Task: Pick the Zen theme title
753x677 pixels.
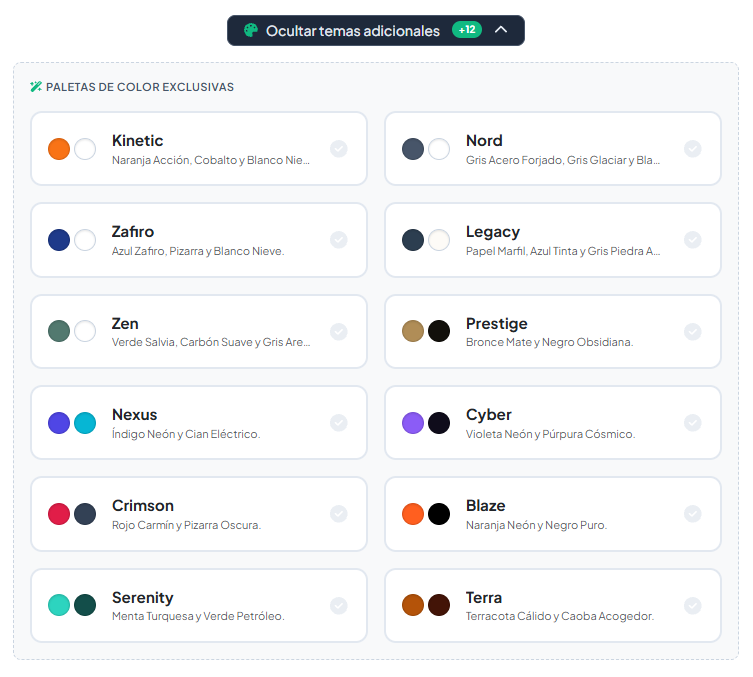Action: (125, 324)
